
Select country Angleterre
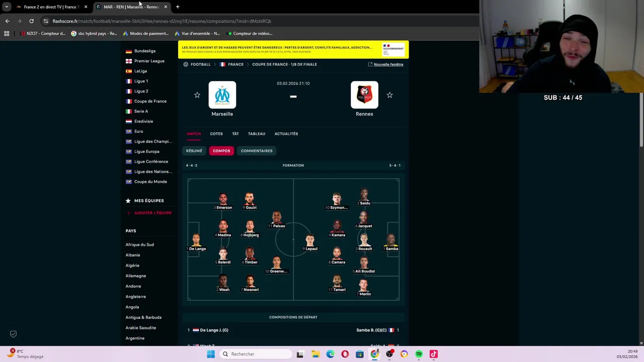click(x=136, y=297)
